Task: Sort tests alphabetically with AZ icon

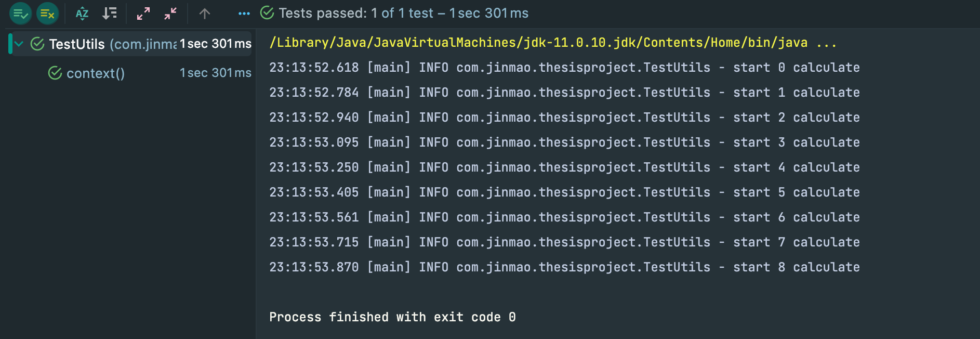Action: [x=82, y=14]
